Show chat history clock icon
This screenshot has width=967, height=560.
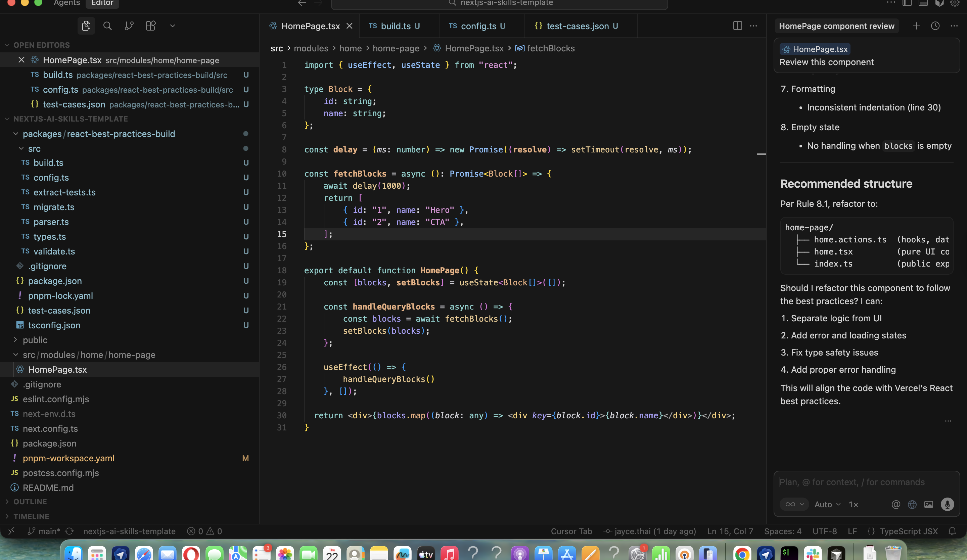[x=935, y=26]
